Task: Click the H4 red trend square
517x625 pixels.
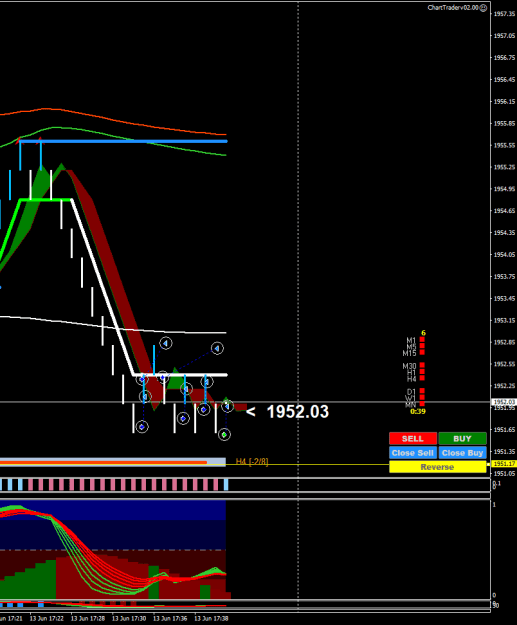Action: 422,378
